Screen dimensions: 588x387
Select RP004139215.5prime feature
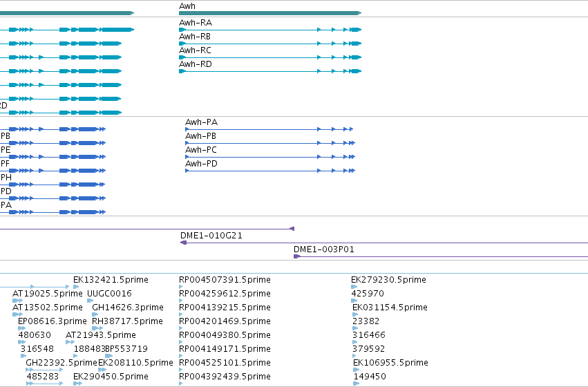(x=225, y=308)
